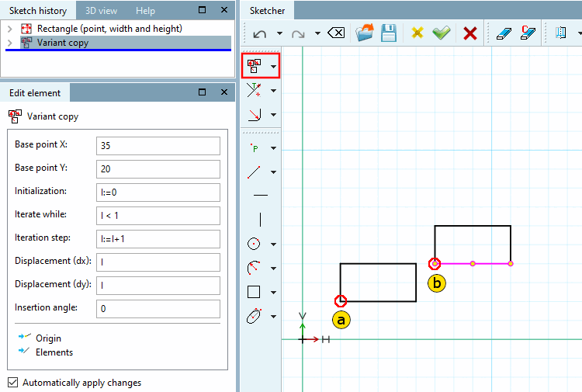
Task: Expand the Variant copy history entry
Action: coord(10,43)
